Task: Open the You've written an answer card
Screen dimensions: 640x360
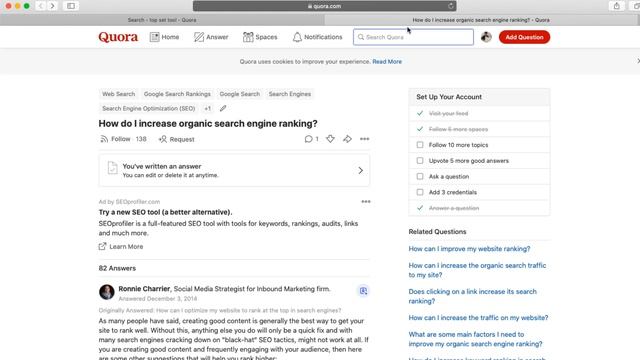Action: (x=234, y=170)
